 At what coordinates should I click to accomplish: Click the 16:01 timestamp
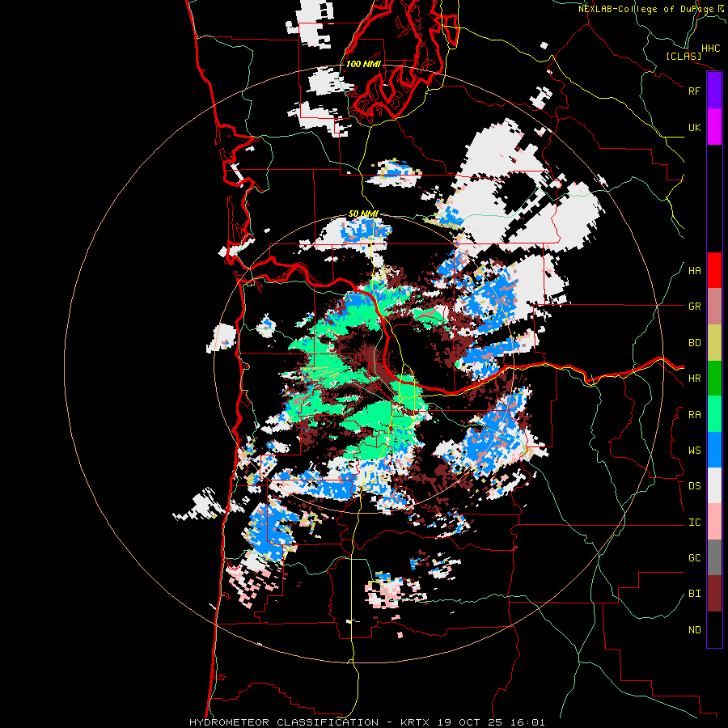click(x=529, y=722)
